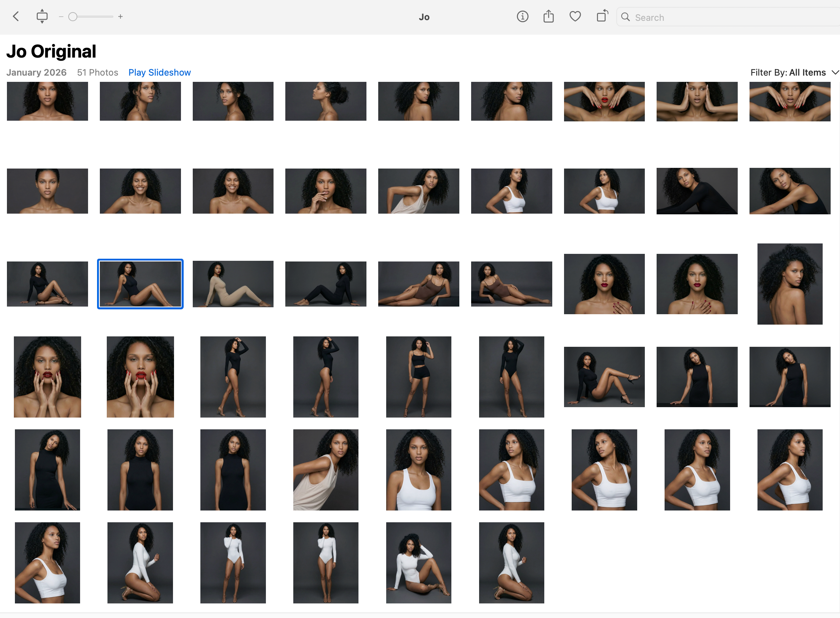Click the Jo Original album title
The image size is (840, 618).
point(51,52)
